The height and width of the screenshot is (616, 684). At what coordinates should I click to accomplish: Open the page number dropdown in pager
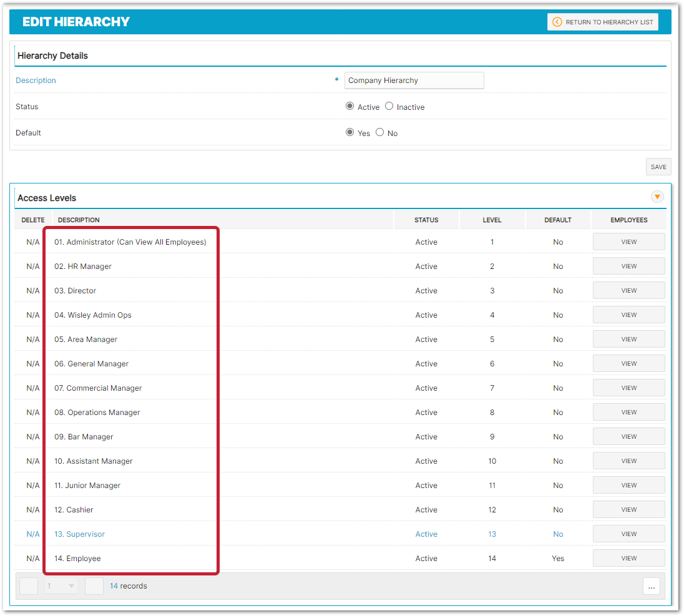61,586
